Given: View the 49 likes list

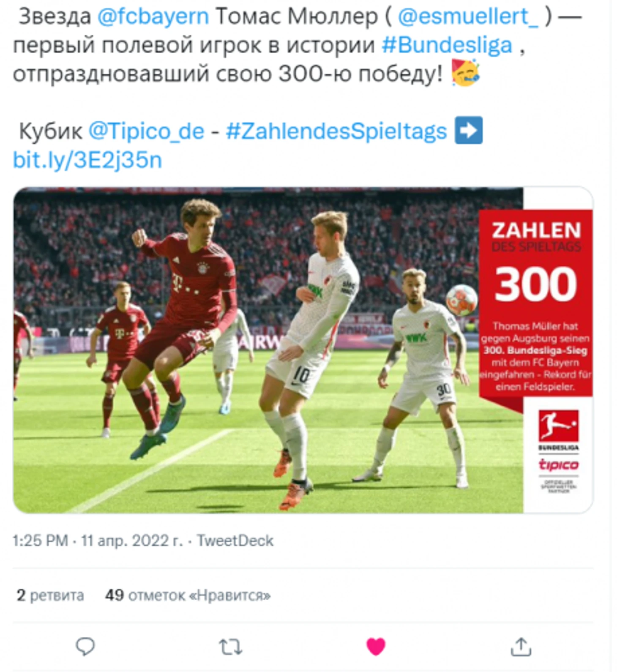Looking at the screenshot, I should [x=188, y=595].
